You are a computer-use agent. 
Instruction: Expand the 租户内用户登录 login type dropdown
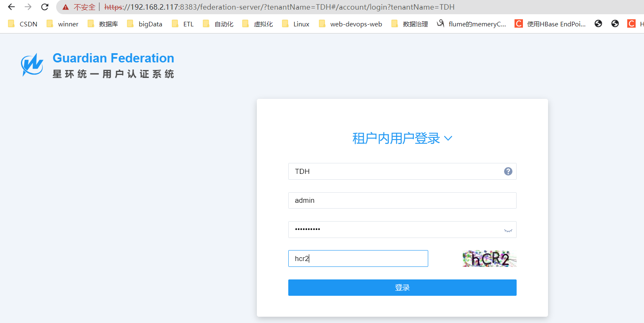(402, 138)
